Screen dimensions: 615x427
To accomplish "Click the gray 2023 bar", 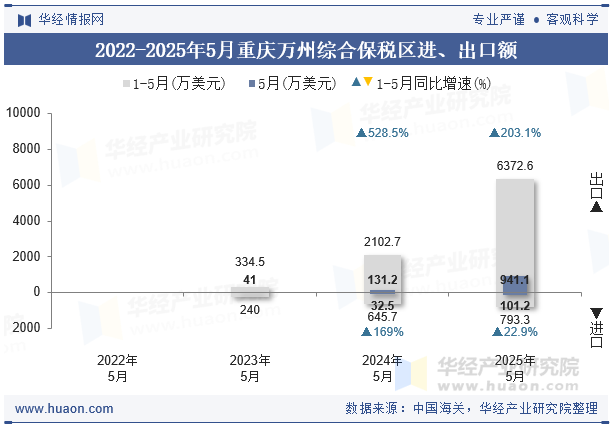I will [x=250, y=291].
